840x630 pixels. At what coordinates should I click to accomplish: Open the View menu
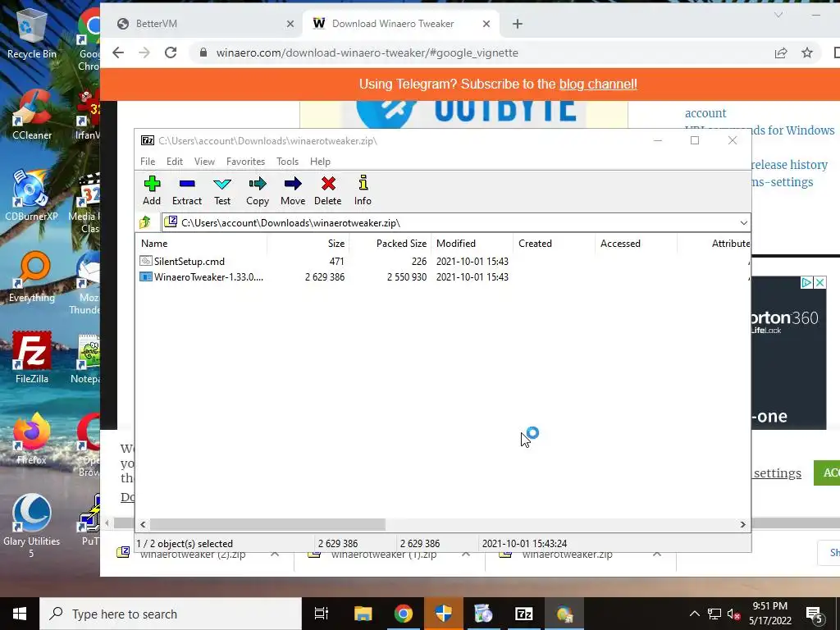point(204,162)
